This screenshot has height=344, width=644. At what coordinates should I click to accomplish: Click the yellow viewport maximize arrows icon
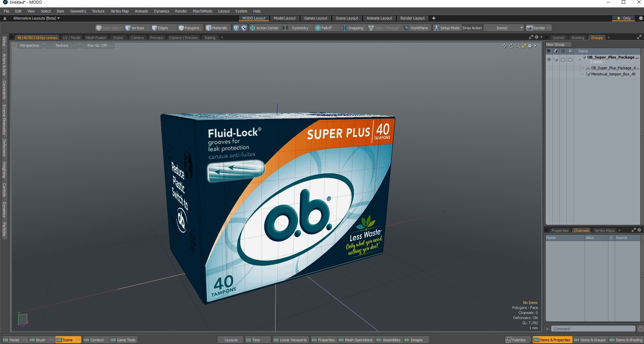pyautogui.click(x=524, y=46)
